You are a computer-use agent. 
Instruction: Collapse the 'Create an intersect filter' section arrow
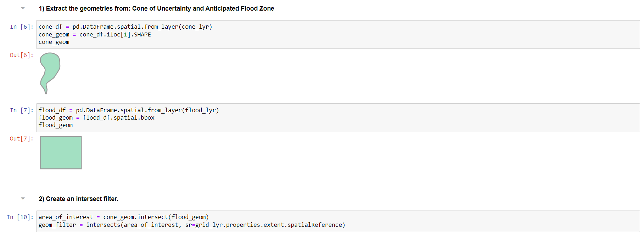23,198
